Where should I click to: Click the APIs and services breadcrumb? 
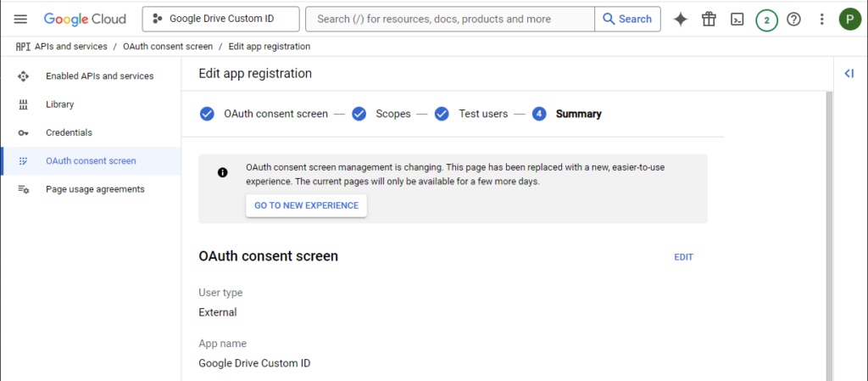coord(71,47)
